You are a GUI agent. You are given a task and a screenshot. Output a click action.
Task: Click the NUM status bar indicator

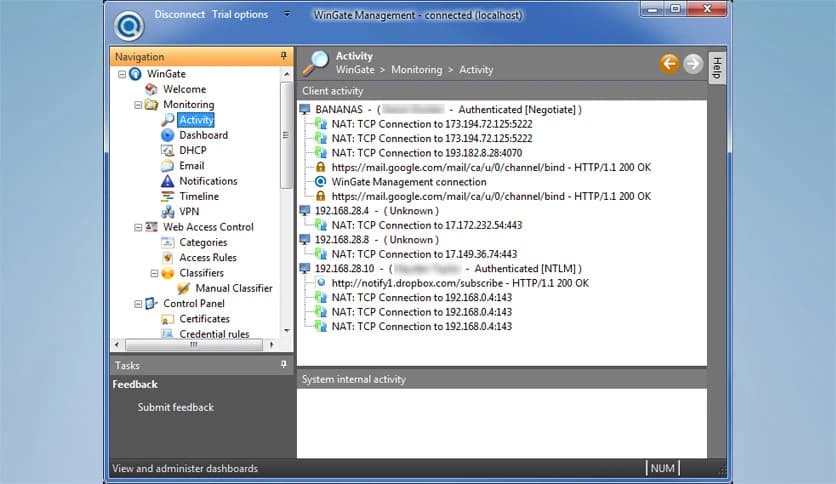click(x=663, y=469)
